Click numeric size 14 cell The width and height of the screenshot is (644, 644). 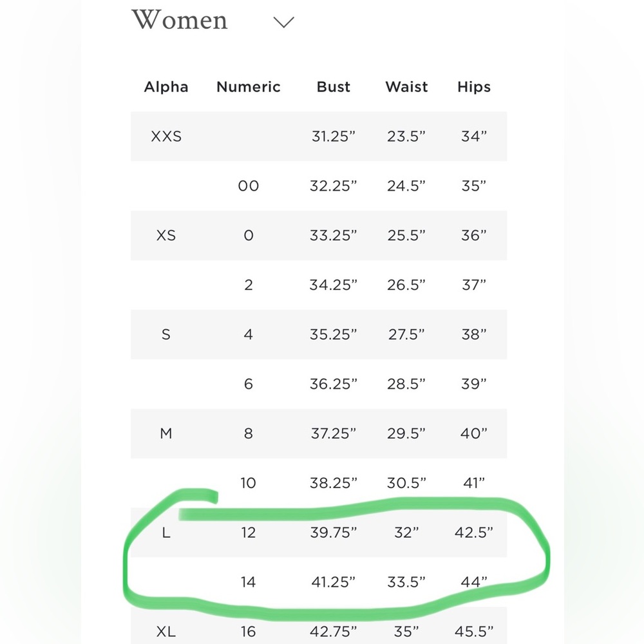[249, 582]
